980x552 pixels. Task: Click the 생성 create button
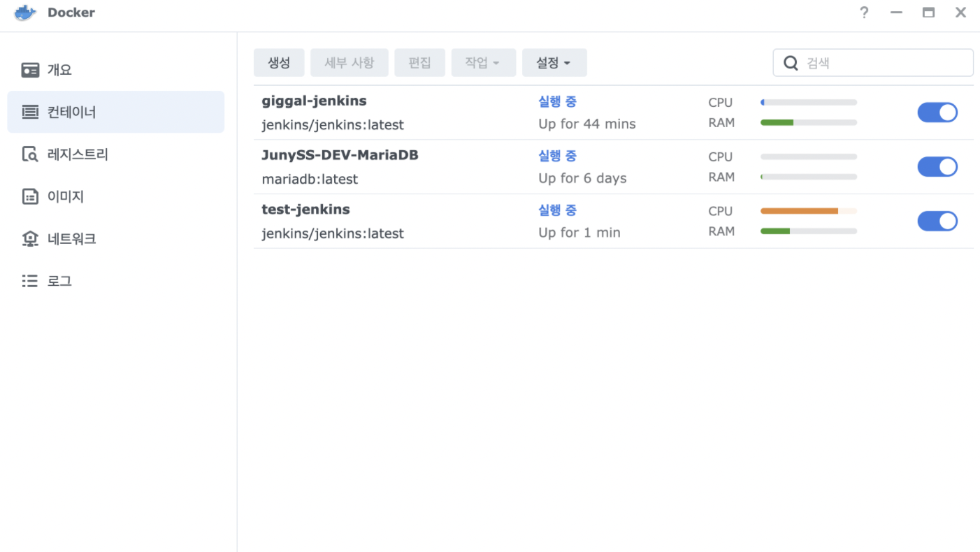pyautogui.click(x=279, y=63)
